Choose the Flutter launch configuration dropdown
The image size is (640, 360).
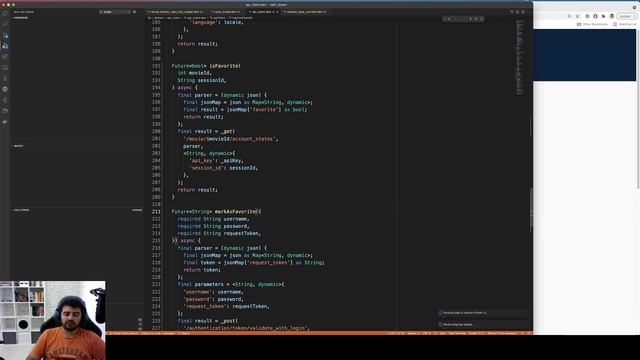point(115,12)
